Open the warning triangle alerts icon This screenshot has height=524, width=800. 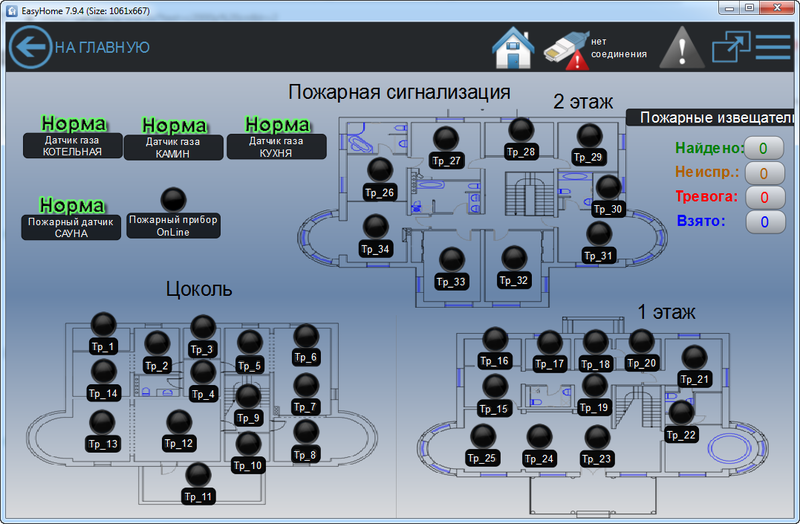click(x=682, y=47)
